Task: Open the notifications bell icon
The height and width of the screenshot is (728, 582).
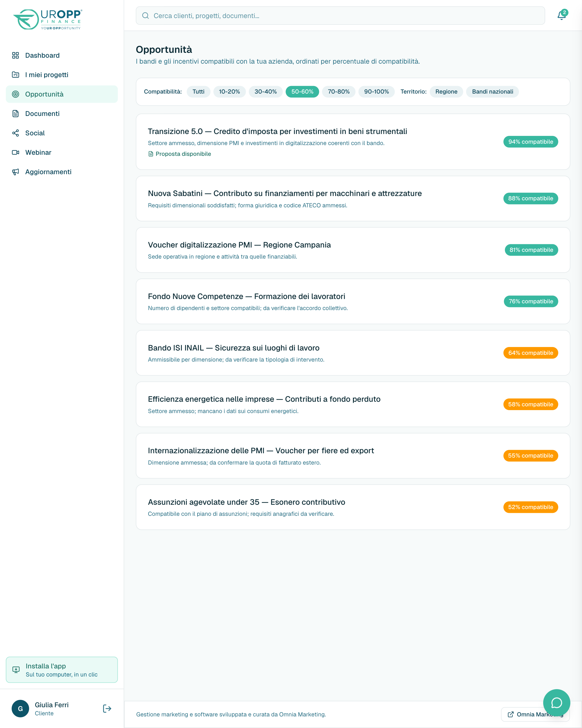Action: (562, 16)
